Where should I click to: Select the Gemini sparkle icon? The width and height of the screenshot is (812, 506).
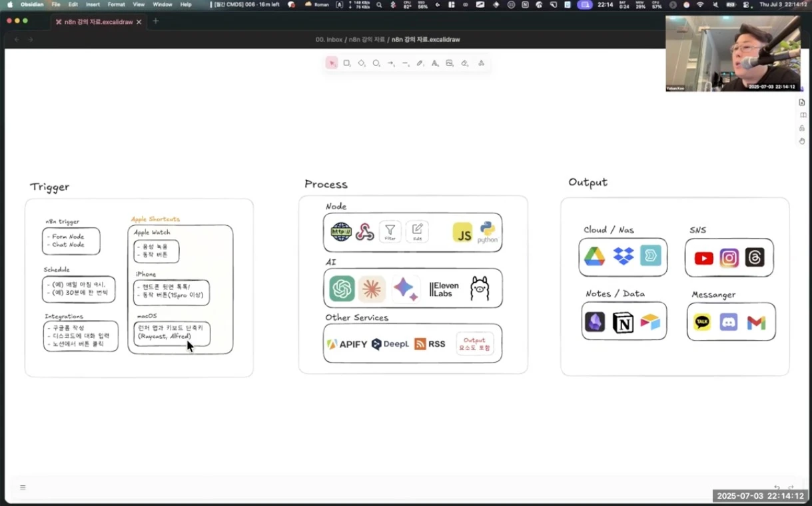pyautogui.click(x=406, y=289)
